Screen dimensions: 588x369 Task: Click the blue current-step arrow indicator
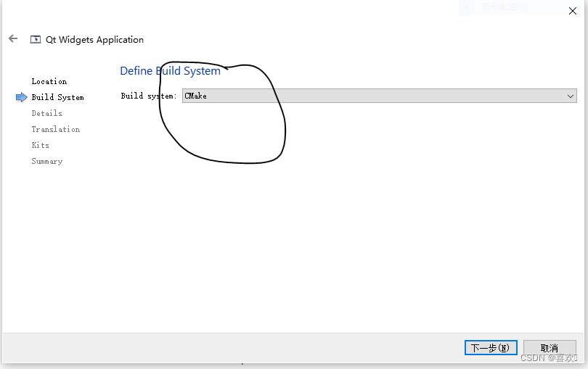pos(21,97)
